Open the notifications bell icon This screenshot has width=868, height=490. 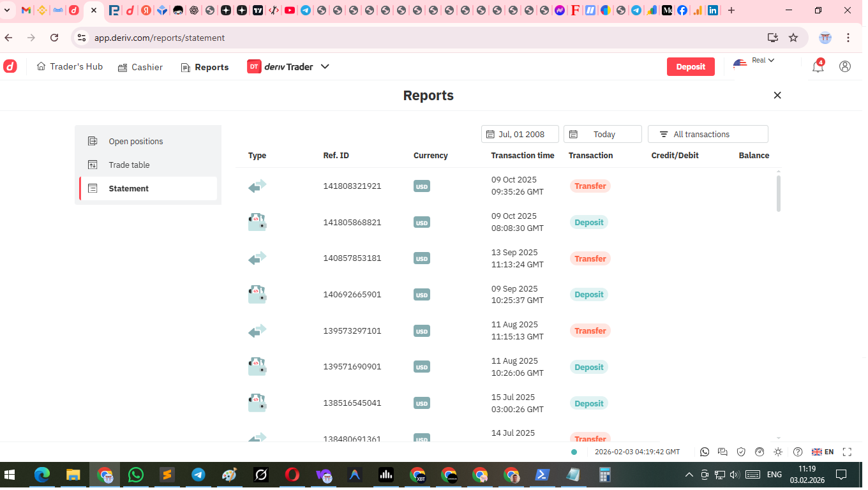818,66
